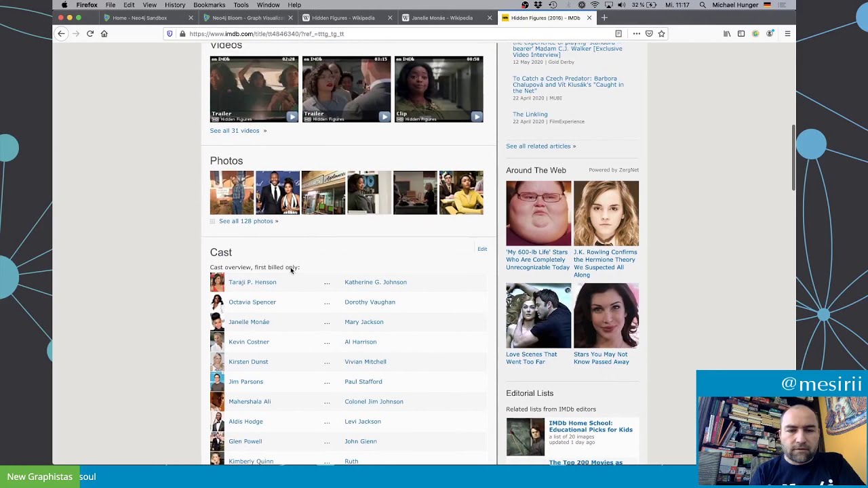Screen dimensions: 868x488
Task: Open the History menu
Action: 175,5
